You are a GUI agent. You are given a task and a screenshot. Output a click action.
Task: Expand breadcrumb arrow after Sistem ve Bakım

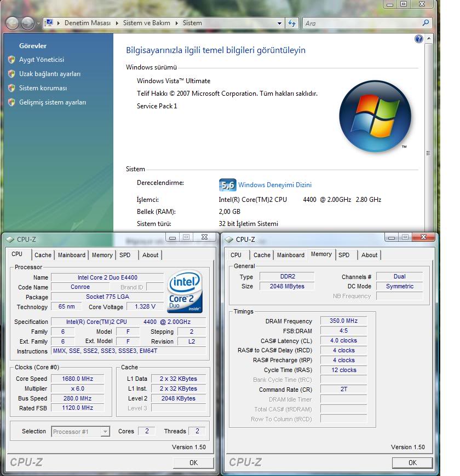176,23
